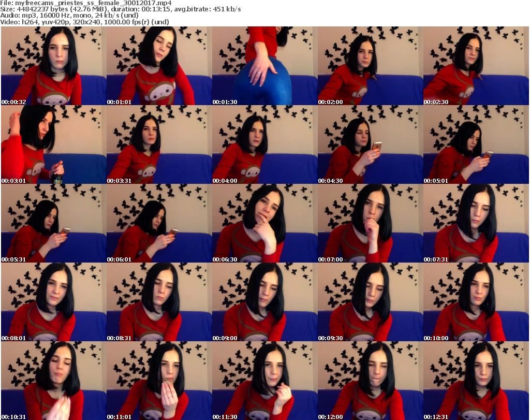Select the thumbnail stamped 00:00:32
Image resolution: width=530 pixels, height=420 pixels.
click(x=54, y=66)
